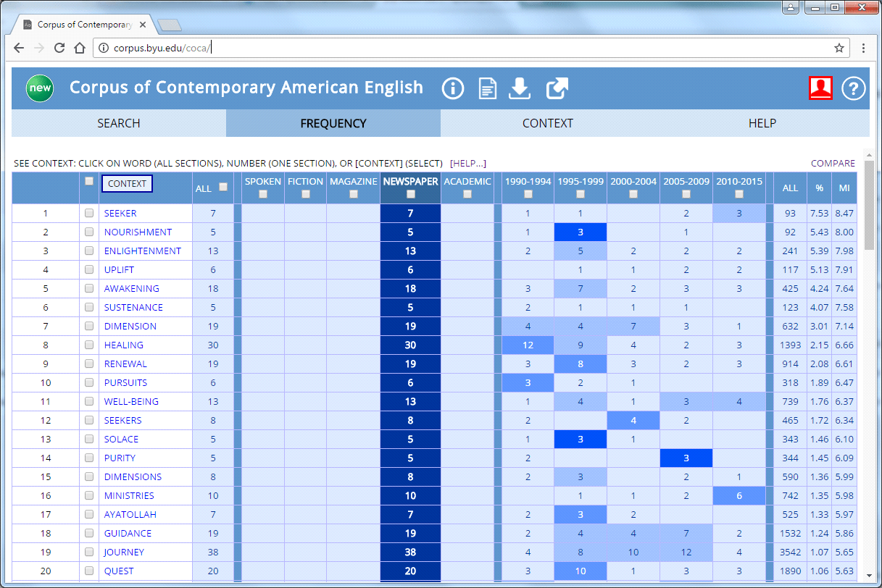The width and height of the screenshot is (882, 588).
Task: Open the [HELP...] link above table
Action: [x=467, y=164]
